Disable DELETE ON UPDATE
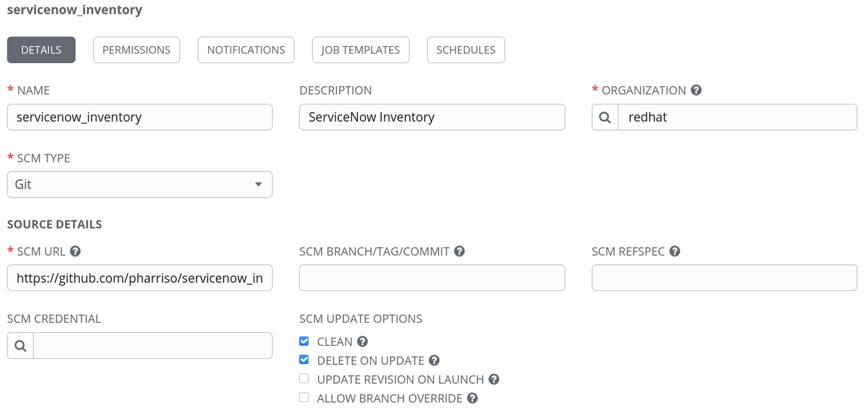 304,359
